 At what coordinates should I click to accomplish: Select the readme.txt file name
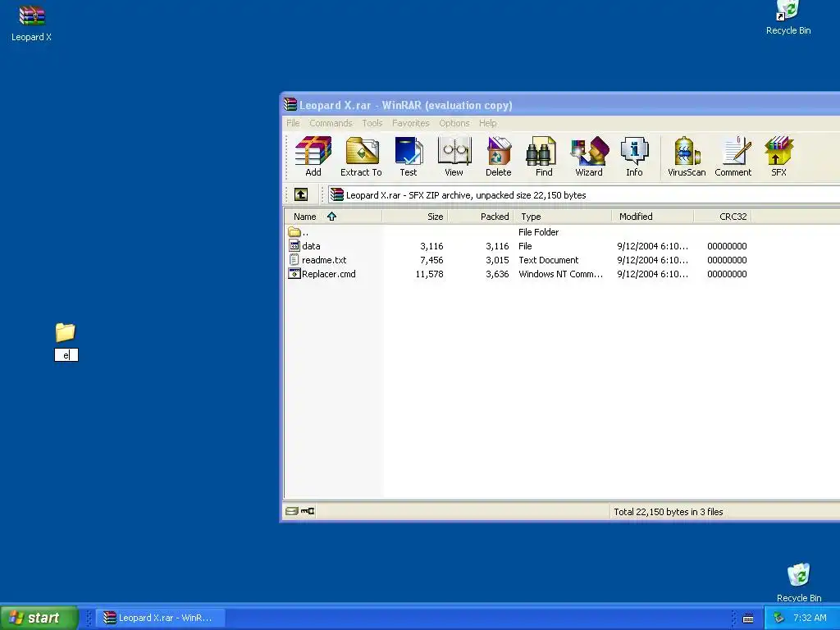(x=324, y=260)
